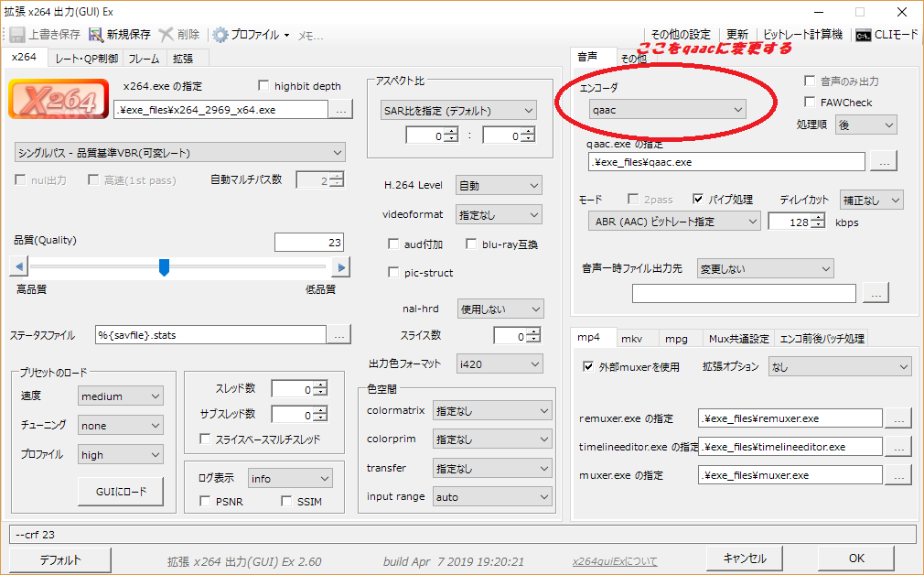This screenshot has width=924, height=575.
Task: Click the %{savefile}.stats input field
Action: coord(210,335)
